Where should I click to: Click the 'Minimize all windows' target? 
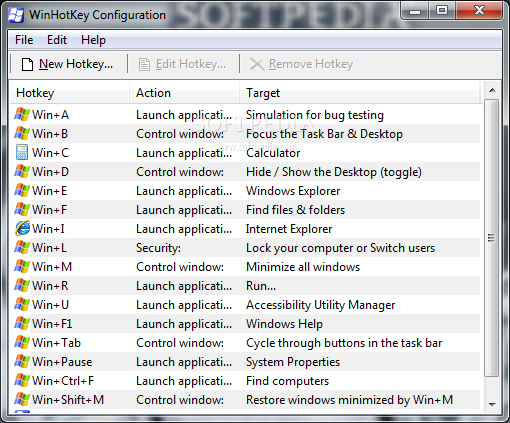tap(303, 267)
